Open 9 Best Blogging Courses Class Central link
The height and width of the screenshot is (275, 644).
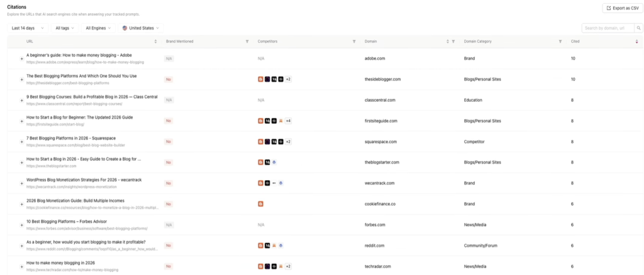tap(92, 97)
